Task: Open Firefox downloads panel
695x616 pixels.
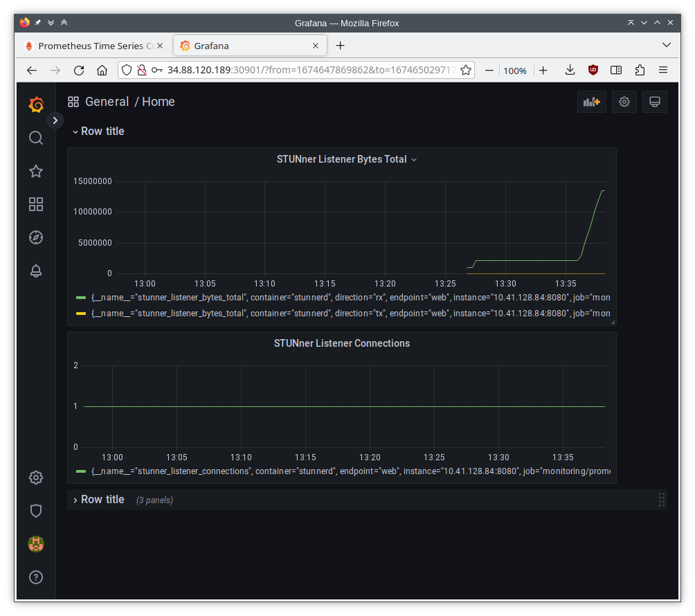Action: click(570, 70)
